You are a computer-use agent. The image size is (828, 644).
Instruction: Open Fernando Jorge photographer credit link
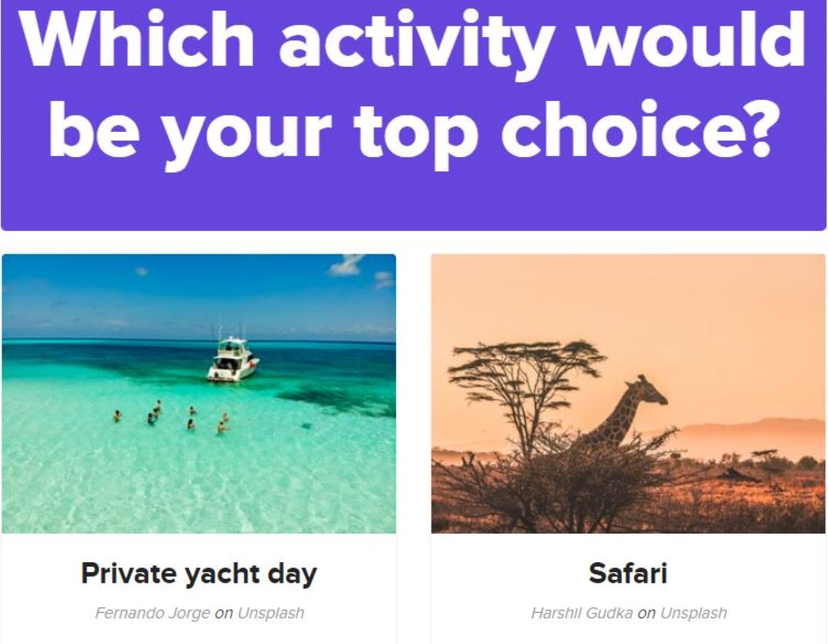[153, 613]
